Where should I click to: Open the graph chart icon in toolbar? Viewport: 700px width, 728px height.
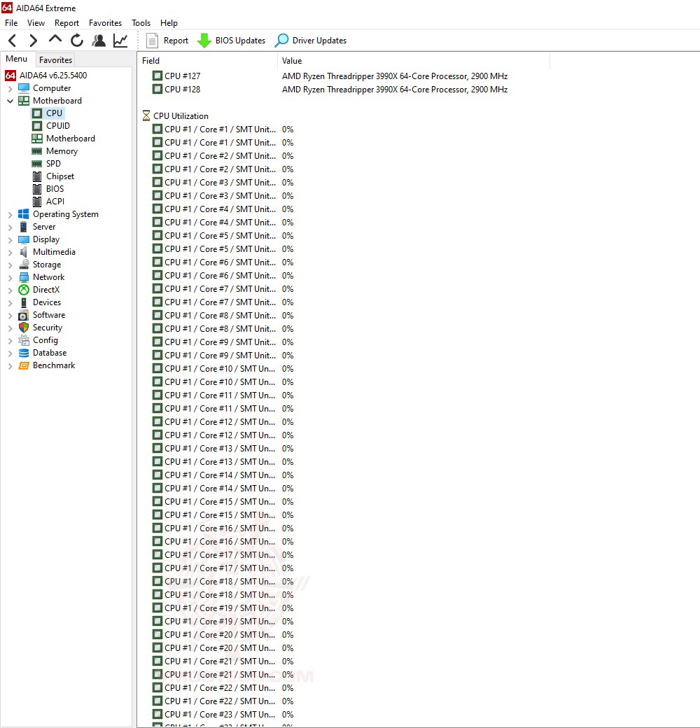pos(120,41)
